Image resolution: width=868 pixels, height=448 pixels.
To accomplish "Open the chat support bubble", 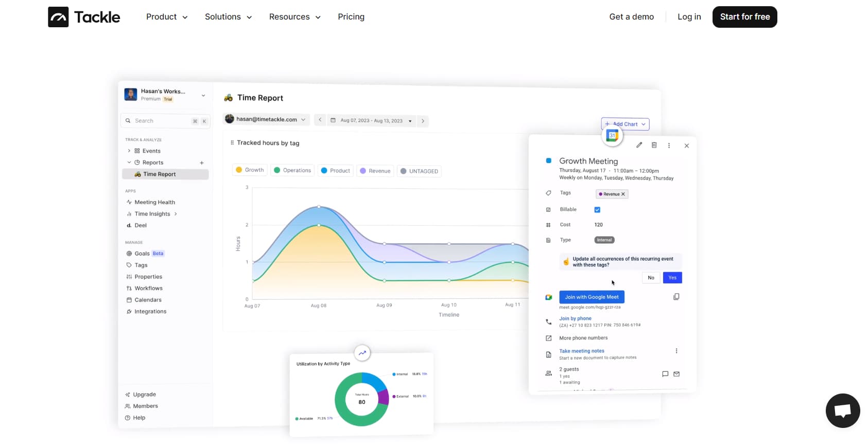I will tap(842, 410).
